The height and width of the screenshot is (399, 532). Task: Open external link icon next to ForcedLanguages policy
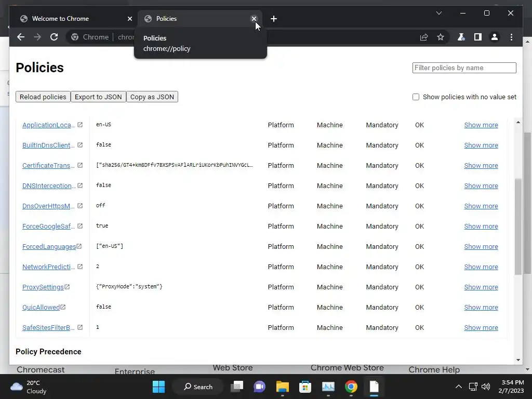(79, 246)
